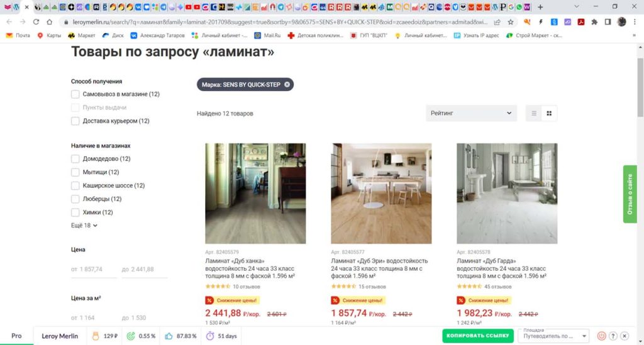The image size is (644, 345).
Task: Click the Adobe Acrobat extension icon
Action: pos(581,21)
